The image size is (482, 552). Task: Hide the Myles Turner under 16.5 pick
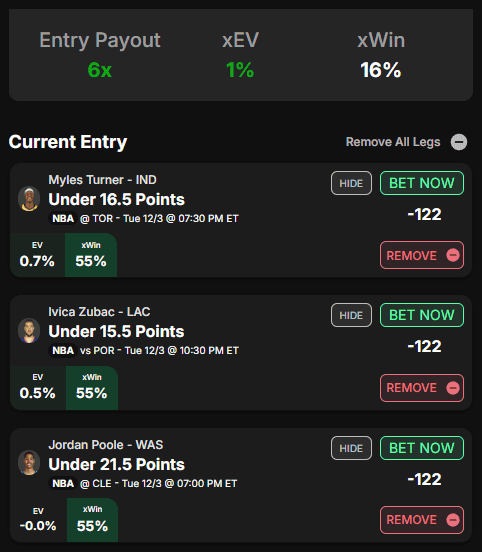coord(351,183)
